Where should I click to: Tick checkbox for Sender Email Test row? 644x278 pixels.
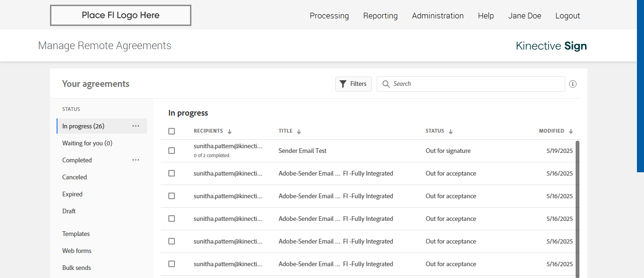(x=172, y=151)
